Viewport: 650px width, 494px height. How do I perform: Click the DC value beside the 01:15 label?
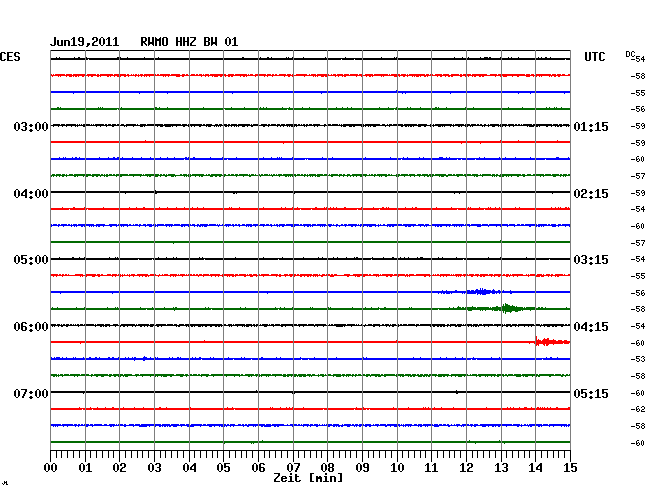pyautogui.click(x=638, y=126)
